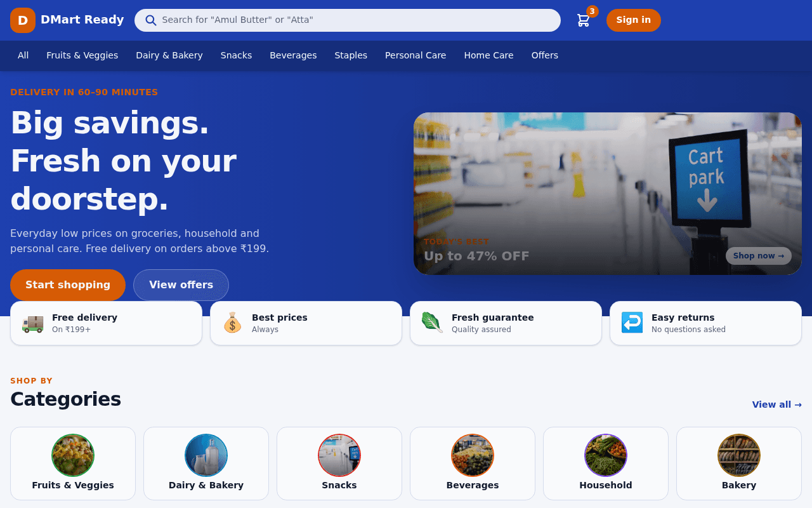Open Personal Care in the navigation bar
Image resolution: width=812 pixels, height=508 pixels.
click(x=416, y=55)
